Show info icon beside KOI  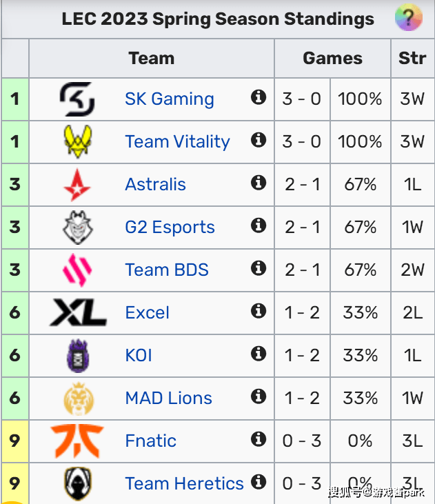259,354
